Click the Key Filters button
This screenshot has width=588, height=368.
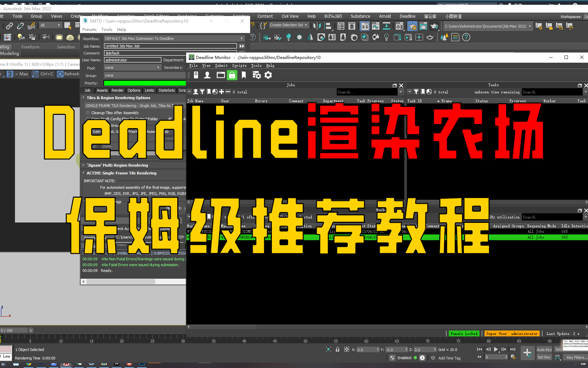tap(575, 357)
